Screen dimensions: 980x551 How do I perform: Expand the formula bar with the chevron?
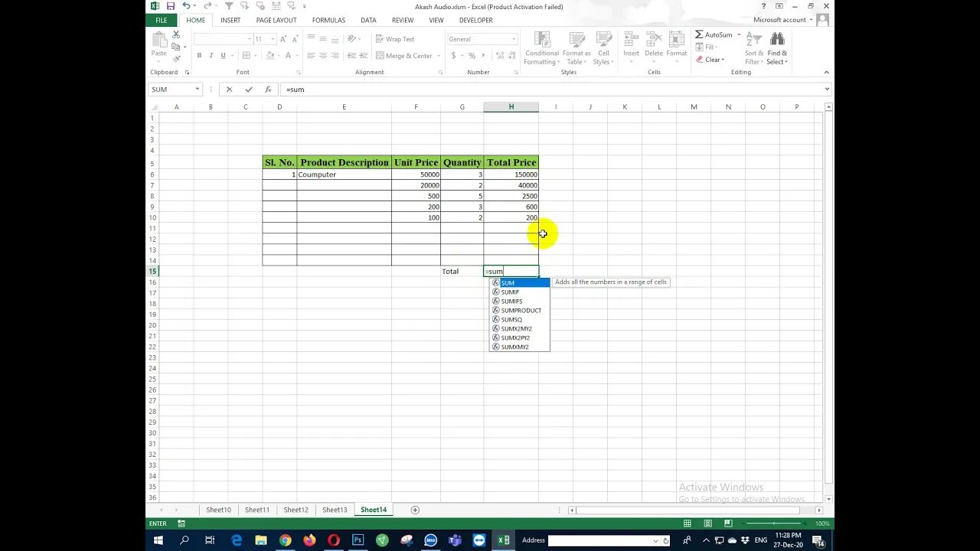click(x=827, y=89)
